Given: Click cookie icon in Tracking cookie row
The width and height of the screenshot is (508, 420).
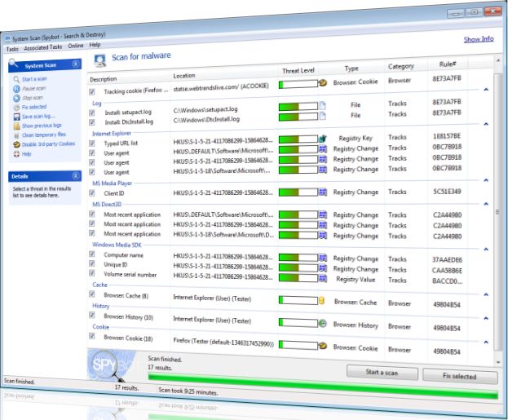Looking at the screenshot, I should (x=322, y=83).
